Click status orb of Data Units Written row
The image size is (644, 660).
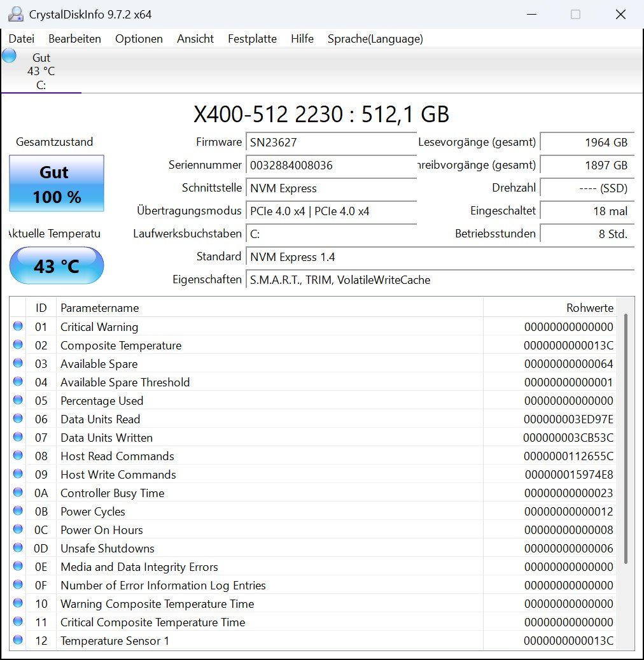pos(18,437)
